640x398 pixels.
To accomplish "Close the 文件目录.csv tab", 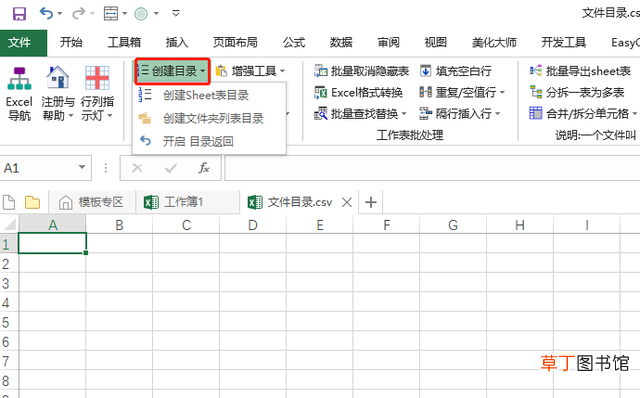I will 347,202.
